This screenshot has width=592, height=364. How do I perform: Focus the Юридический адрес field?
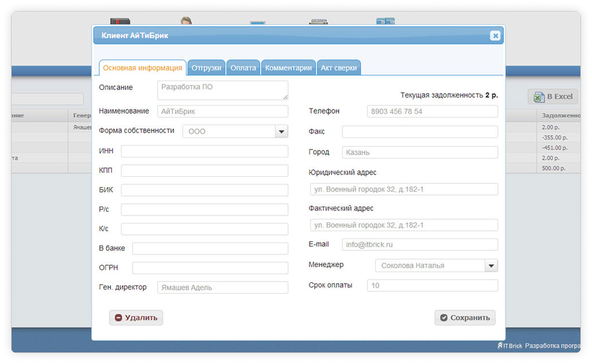click(x=404, y=190)
